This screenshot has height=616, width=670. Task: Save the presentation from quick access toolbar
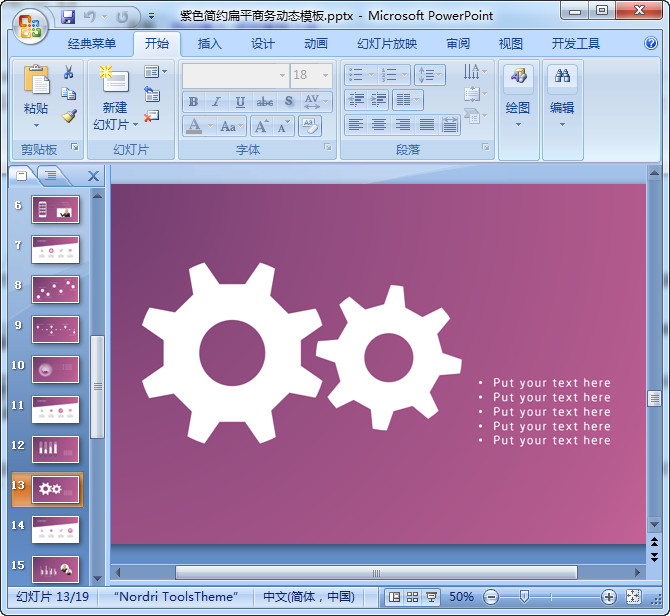coord(68,17)
